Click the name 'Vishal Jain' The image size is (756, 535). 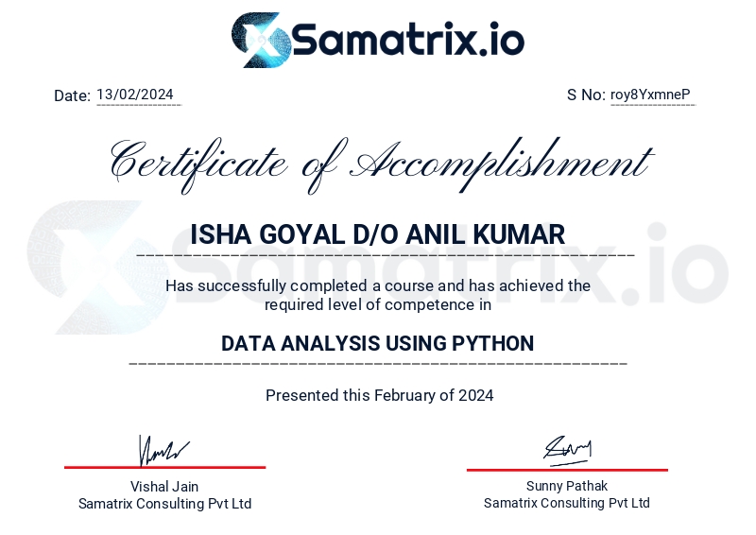click(164, 486)
